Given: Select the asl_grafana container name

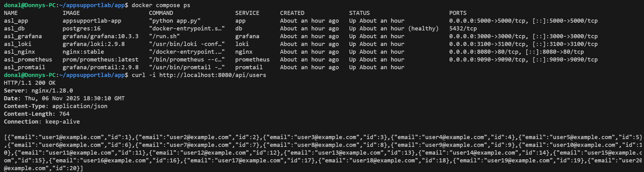Looking at the screenshot, I should (x=23, y=36).
